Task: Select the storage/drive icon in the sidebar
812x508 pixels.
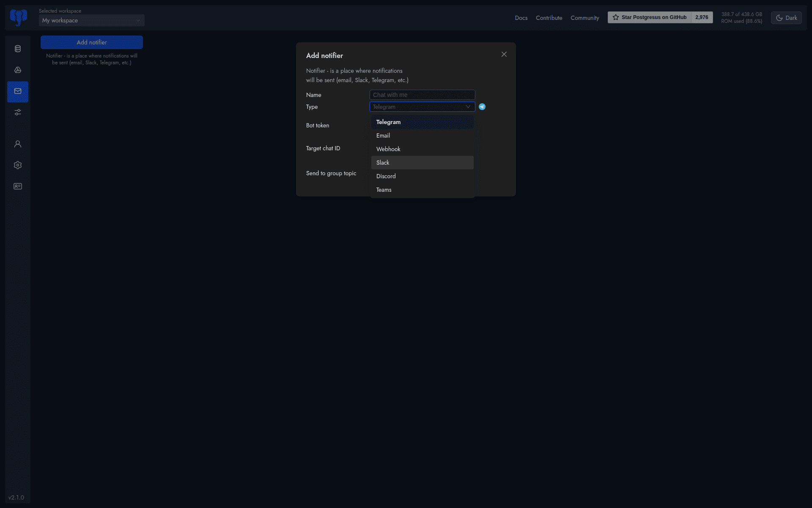Action: click(x=18, y=70)
